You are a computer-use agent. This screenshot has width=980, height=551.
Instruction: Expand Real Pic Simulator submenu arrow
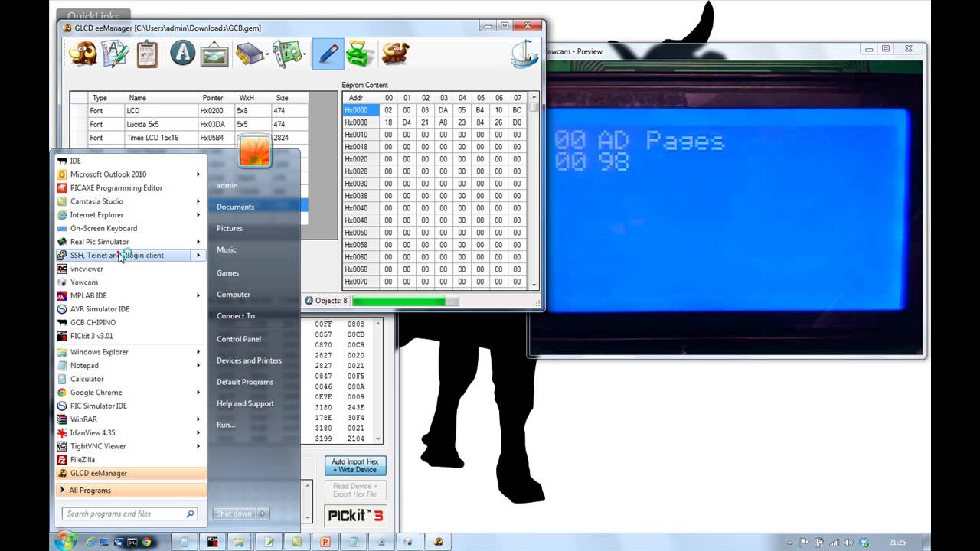pos(198,242)
